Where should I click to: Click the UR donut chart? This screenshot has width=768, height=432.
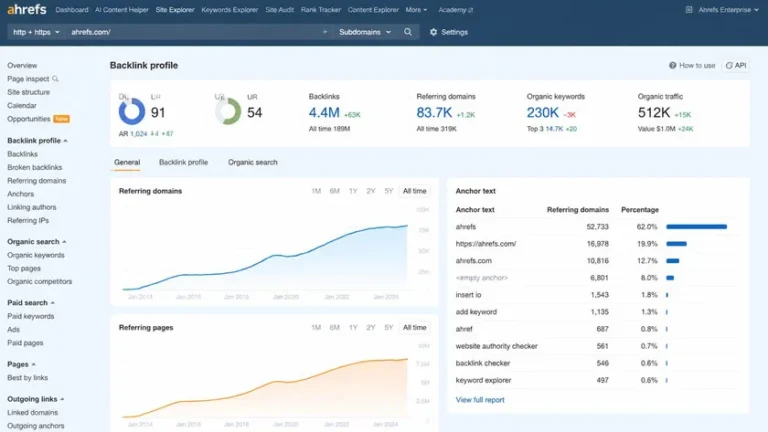[x=228, y=111]
